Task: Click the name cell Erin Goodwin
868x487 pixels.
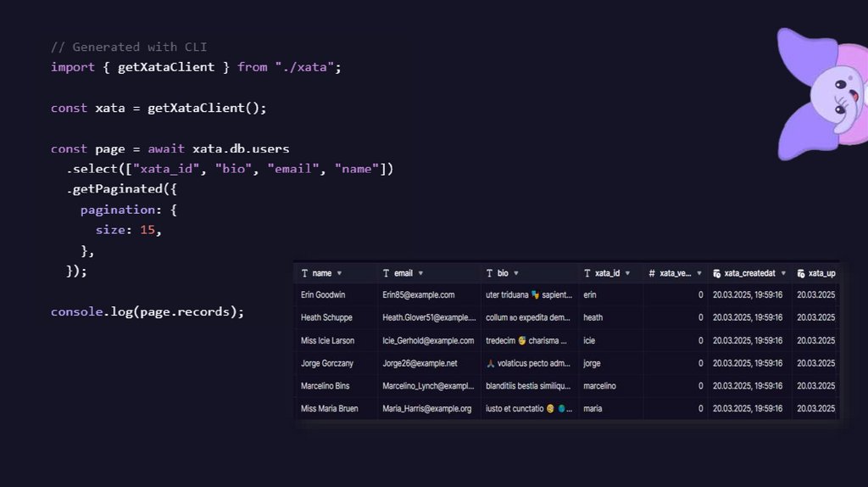Action: point(323,294)
